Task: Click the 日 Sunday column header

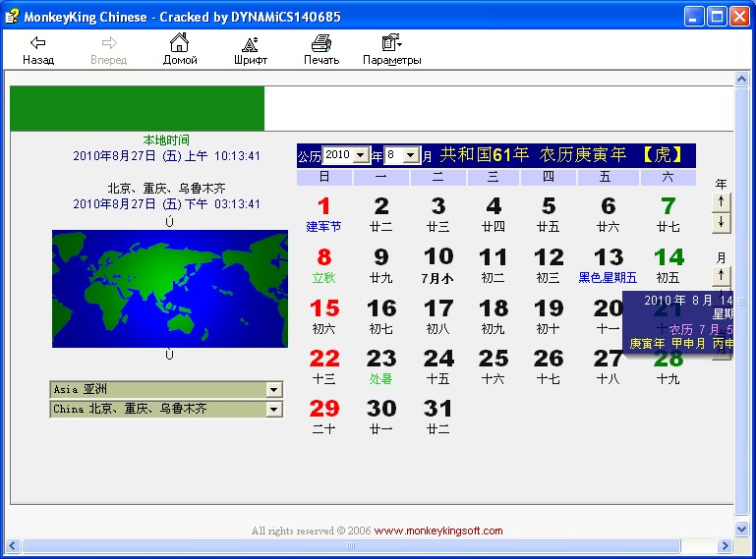Action: pyautogui.click(x=324, y=177)
